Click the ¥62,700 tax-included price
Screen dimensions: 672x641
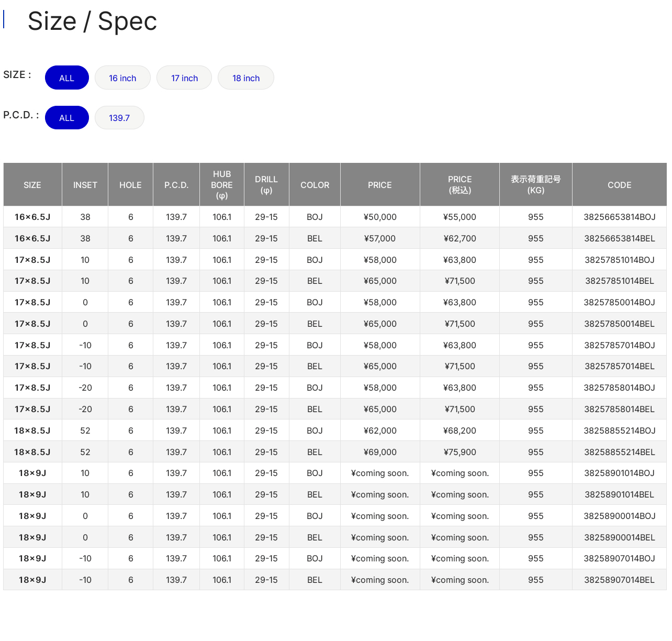[460, 238]
